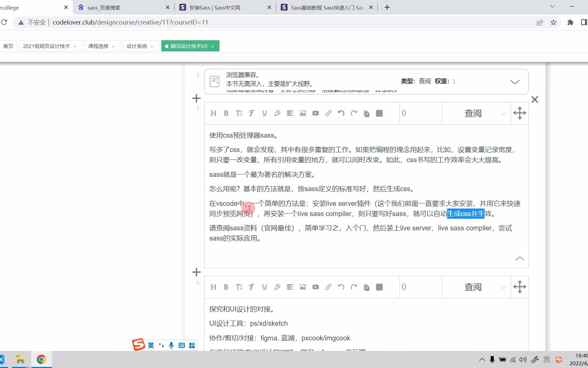Open 查阅 type dropdown in block 6

(476, 287)
